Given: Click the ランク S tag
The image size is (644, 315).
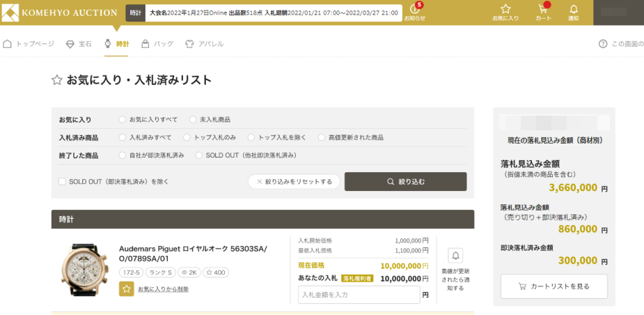Looking at the screenshot, I should [161, 272].
